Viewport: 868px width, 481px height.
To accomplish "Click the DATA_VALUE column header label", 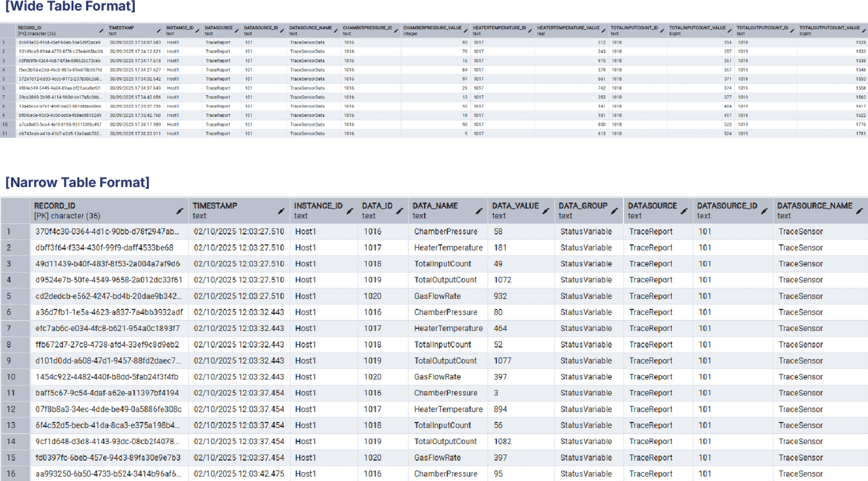I will 515,206.
